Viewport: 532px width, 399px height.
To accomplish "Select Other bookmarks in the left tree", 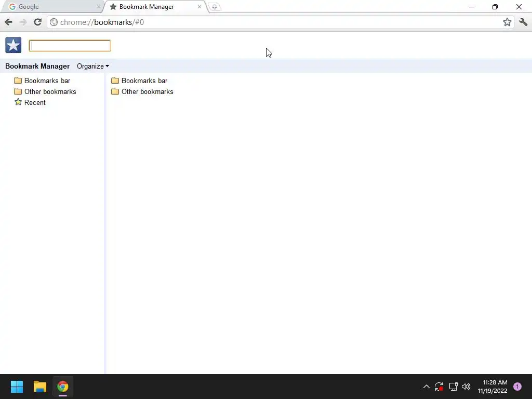I will pos(50,91).
